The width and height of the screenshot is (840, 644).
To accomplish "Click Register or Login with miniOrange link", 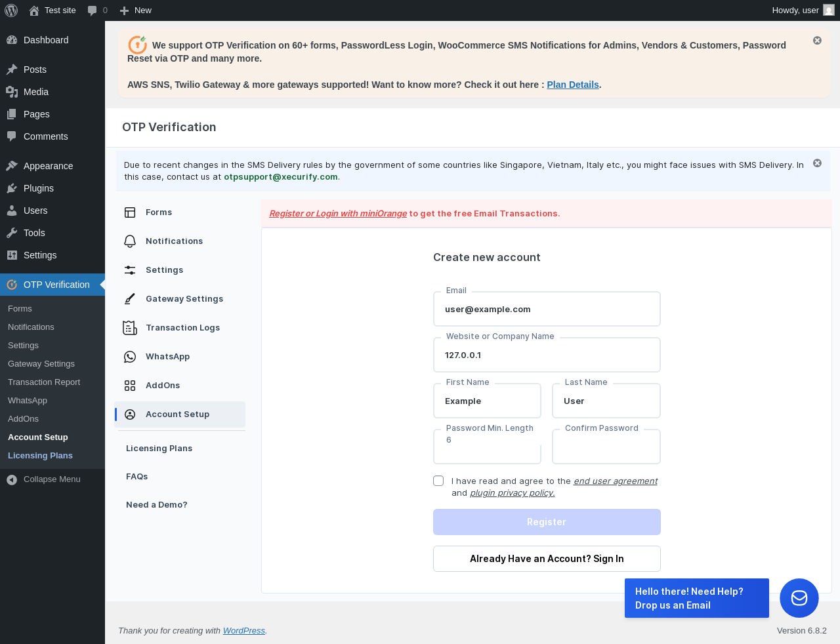I will [x=338, y=214].
